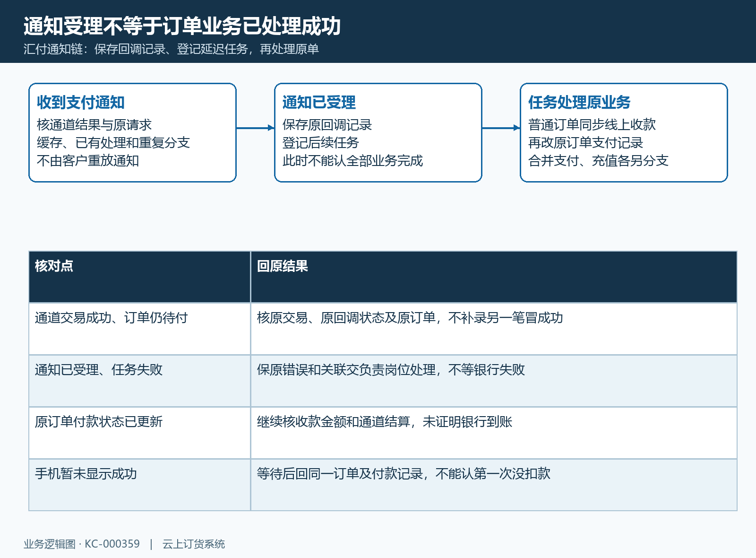Select the line 核通道结果与原请求

(94, 125)
